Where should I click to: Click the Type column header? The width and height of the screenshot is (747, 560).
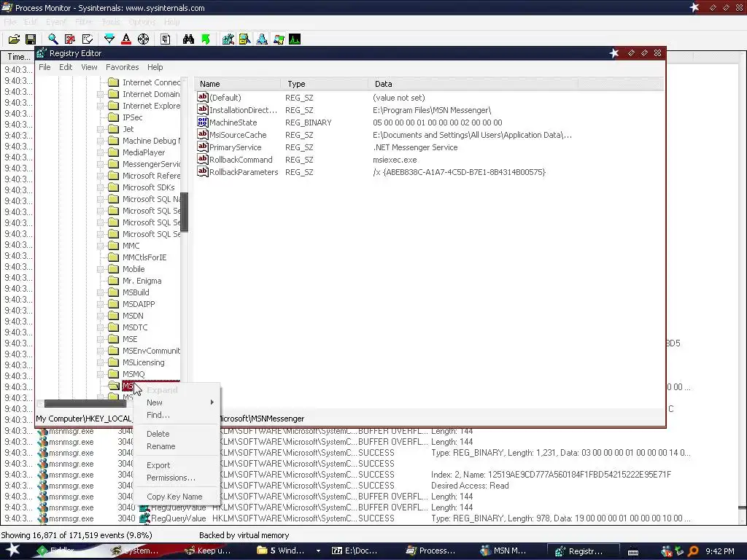(324, 84)
